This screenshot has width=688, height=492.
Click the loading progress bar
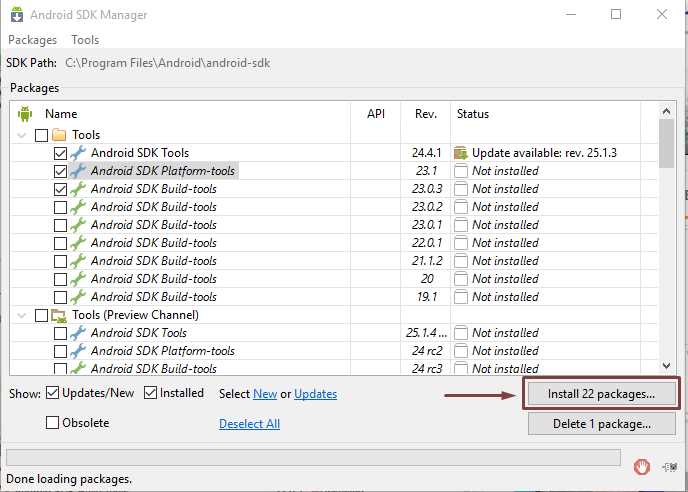coord(313,457)
